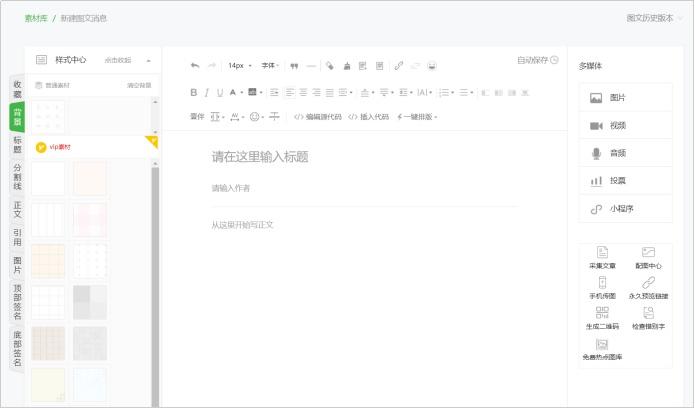The height and width of the screenshot is (409, 695).
Task: Open the 字体 font family dropdown
Action: 270,66
